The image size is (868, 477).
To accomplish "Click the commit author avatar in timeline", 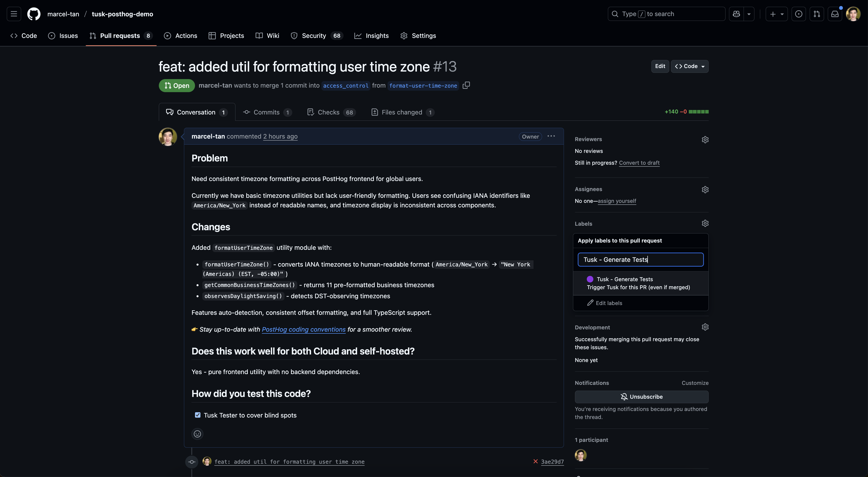I will [207, 461].
